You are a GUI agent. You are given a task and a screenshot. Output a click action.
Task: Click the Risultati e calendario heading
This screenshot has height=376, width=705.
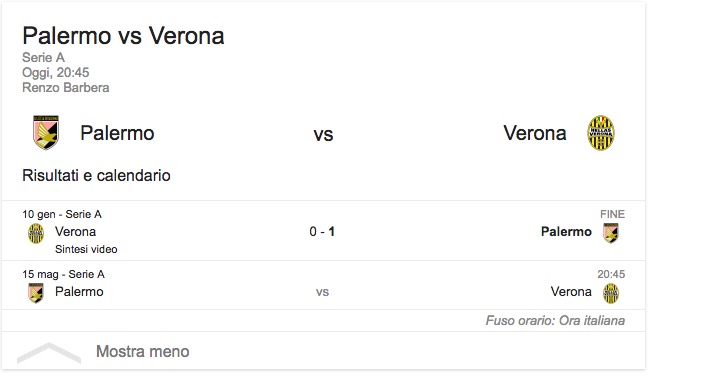click(96, 175)
